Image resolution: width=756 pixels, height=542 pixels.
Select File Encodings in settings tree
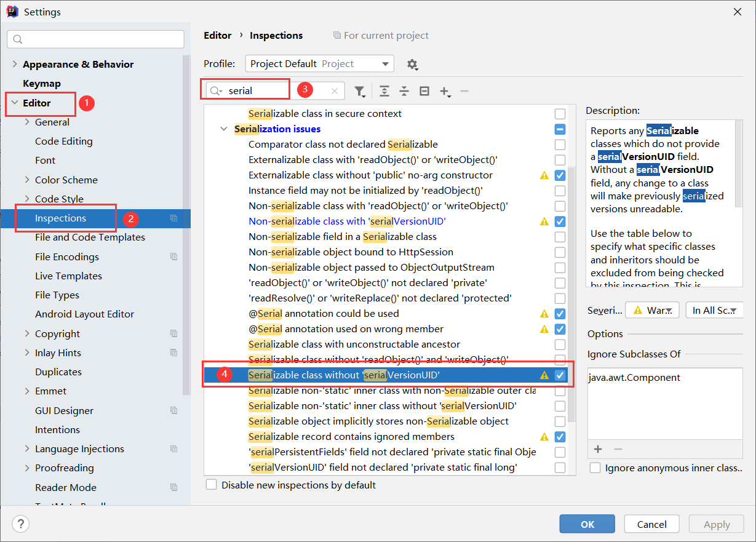pos(67,257)
